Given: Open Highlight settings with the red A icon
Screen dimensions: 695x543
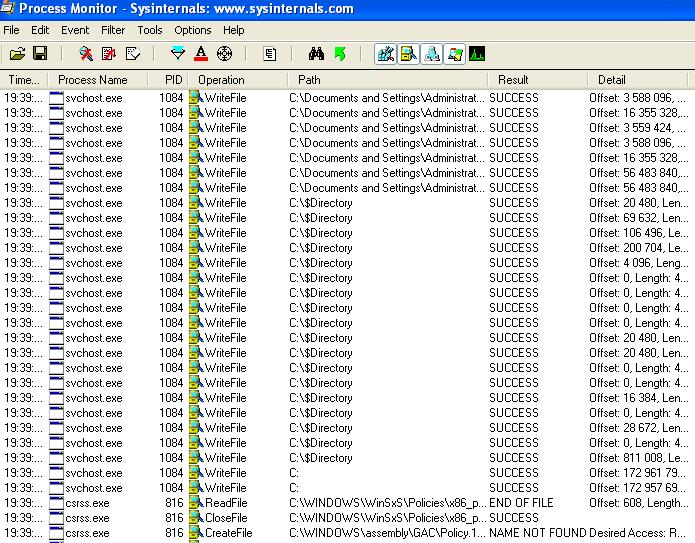Looking at the screenshot, I should tap(201, 54).
